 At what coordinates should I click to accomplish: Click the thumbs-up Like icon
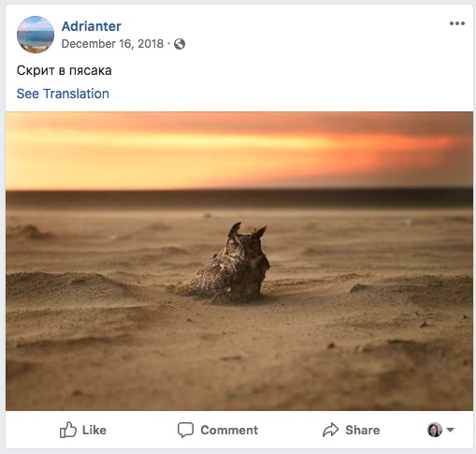(67, 430)
